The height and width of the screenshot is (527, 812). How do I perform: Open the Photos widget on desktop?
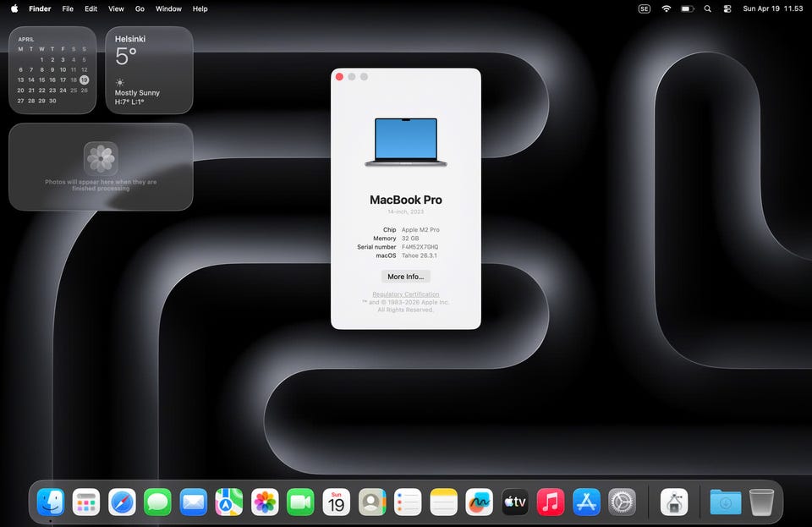click(101, 167)
